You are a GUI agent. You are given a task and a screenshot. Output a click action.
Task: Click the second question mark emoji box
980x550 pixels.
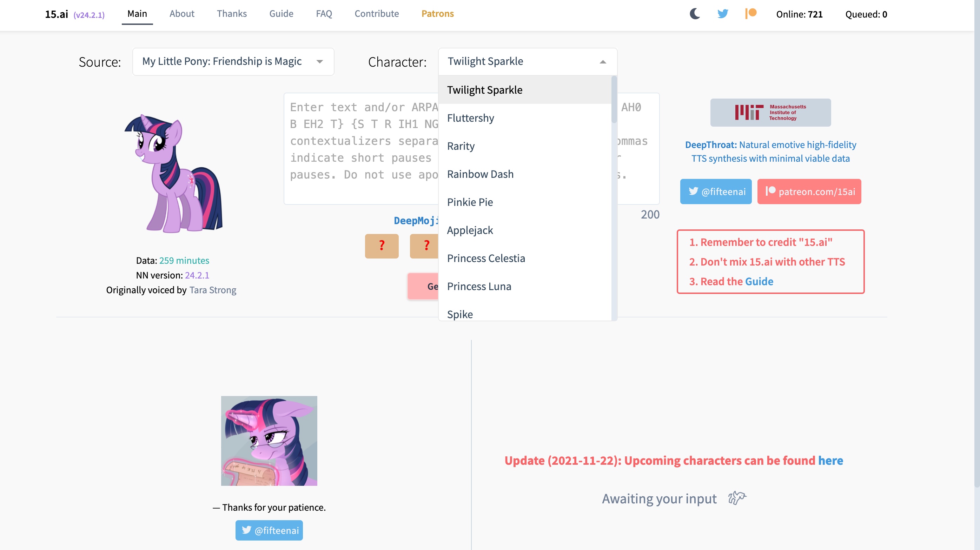point(425,246)
